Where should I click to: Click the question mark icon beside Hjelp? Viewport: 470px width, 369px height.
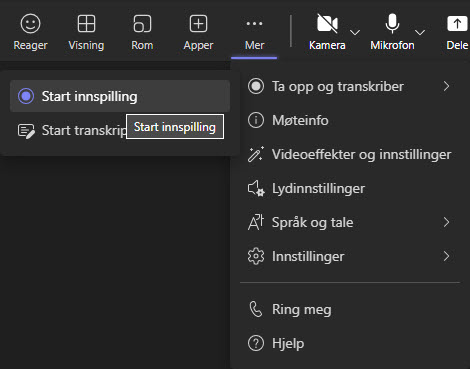coord(256,343)
